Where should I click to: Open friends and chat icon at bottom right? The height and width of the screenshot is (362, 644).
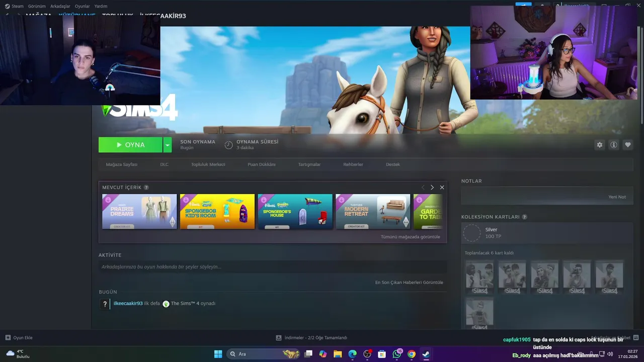coord(636,338)
